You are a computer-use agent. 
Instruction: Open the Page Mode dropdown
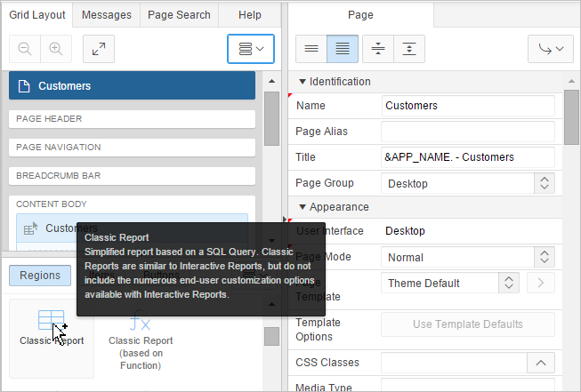pyautogui.click(x=468, y=257)
